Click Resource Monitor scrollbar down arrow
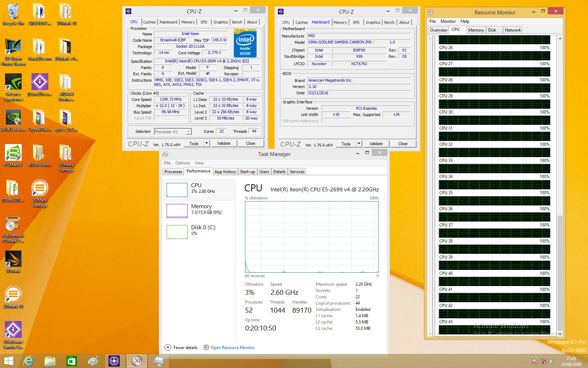Image resolution: width=588 pixels, height=368 pixels. (560, 334)
